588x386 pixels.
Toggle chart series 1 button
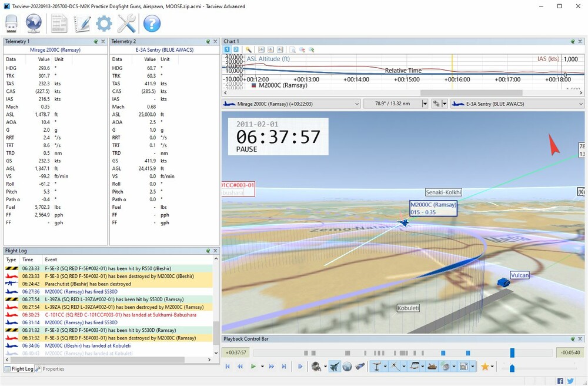point(228,50)
